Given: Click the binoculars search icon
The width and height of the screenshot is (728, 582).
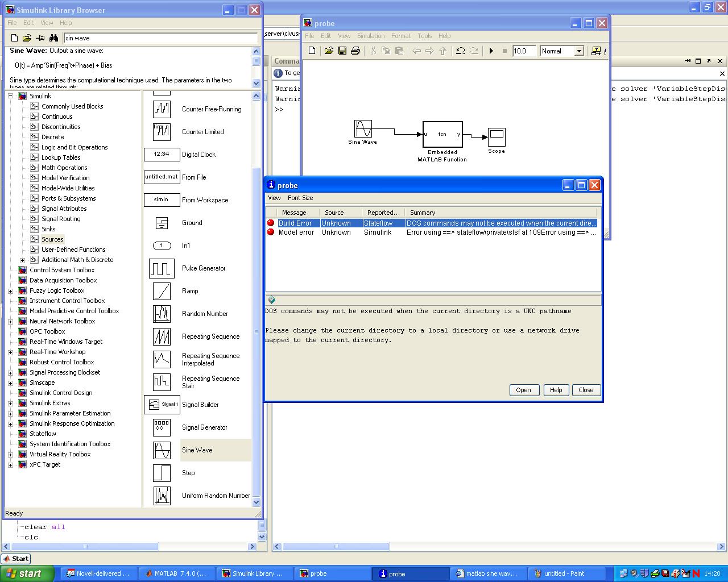Looking at the screenshot, I should 53,38.
